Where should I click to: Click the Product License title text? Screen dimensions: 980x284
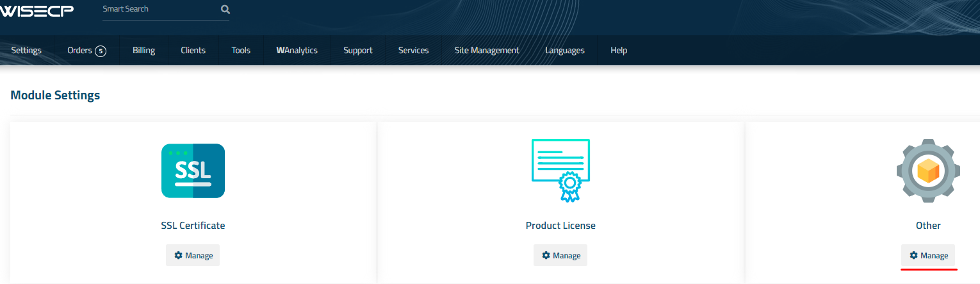[560, 226]
